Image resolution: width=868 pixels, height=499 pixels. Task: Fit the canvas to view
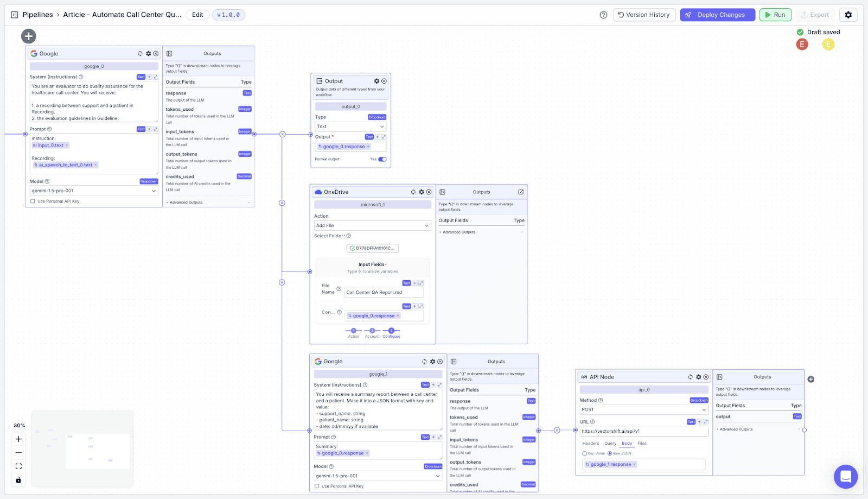tap(18, 466)
